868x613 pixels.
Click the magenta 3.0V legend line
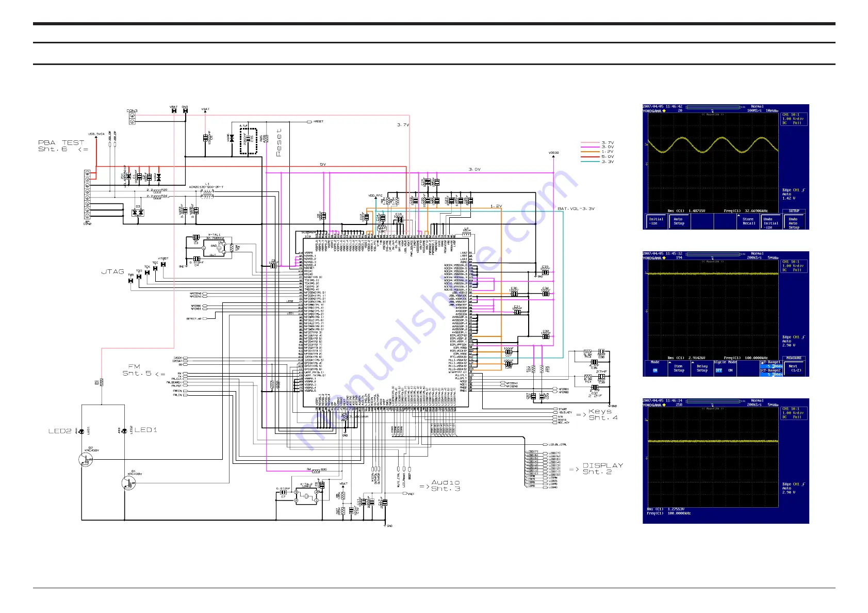(x=590, y=147)
